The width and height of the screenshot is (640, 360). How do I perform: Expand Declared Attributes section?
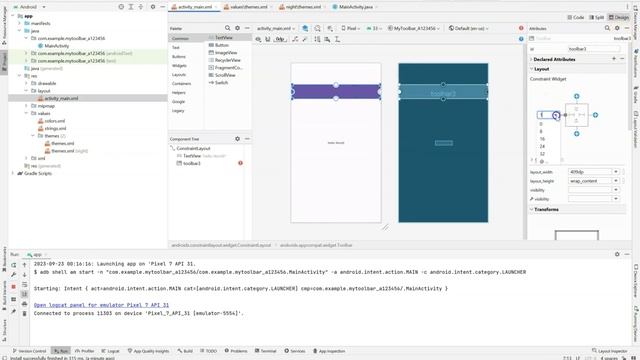pos(531,59)
